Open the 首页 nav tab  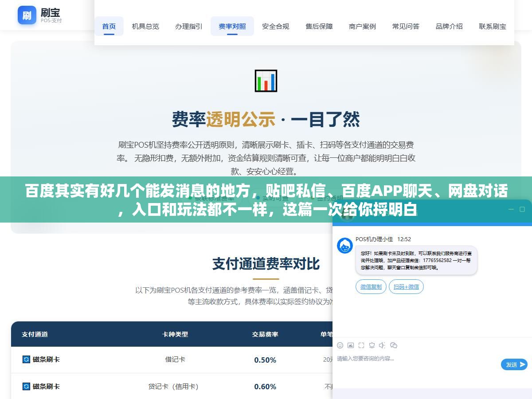[x=109, y=26]
